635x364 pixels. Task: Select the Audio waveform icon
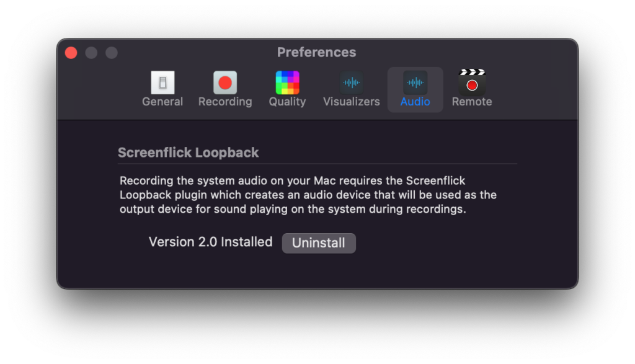[415, 82]
